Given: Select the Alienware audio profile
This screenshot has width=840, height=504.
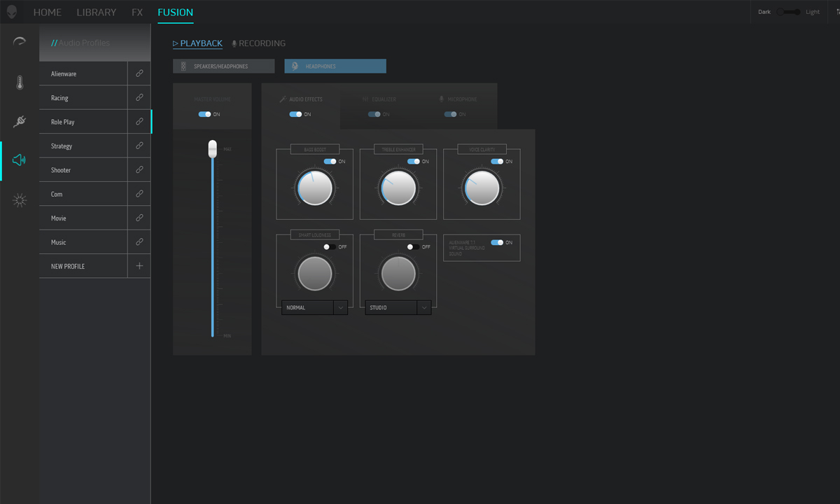Looking at the screenshot, I should click(x=83, y=73).
